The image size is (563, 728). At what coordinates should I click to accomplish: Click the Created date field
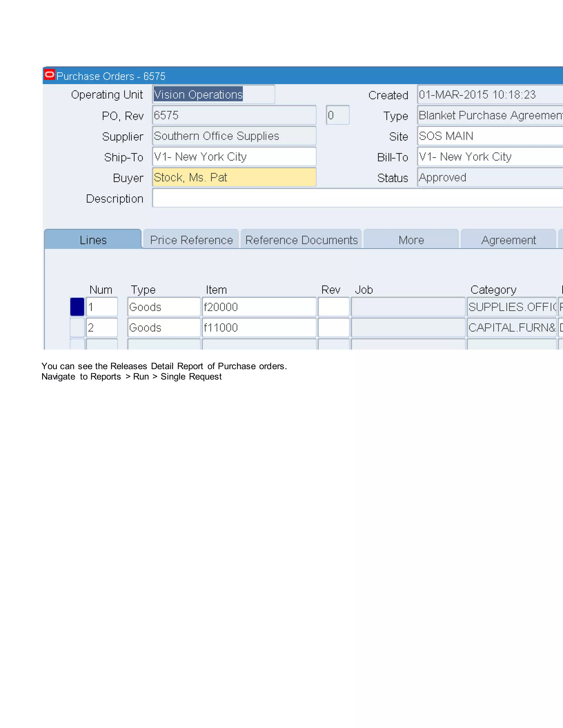pos(490,95)
